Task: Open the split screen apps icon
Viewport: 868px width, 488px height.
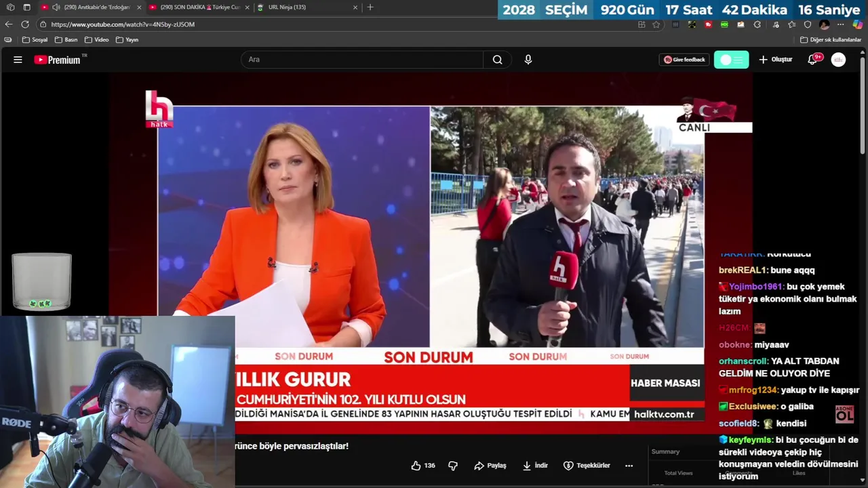Action: point(642,24)
